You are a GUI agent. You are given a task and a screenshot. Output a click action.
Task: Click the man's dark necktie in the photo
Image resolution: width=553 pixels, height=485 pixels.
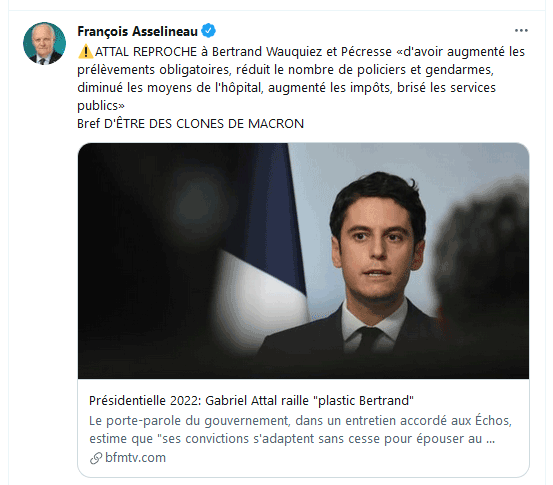pos(369,339)
